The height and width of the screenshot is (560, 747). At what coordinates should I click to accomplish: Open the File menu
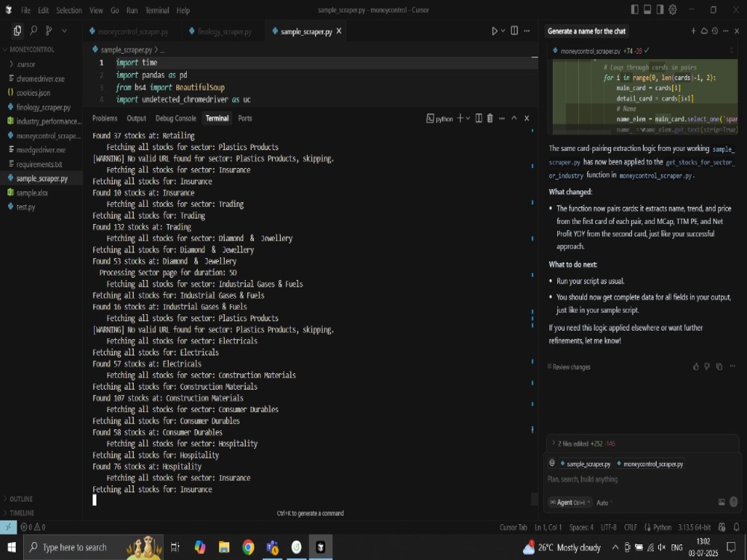[25, 10]
